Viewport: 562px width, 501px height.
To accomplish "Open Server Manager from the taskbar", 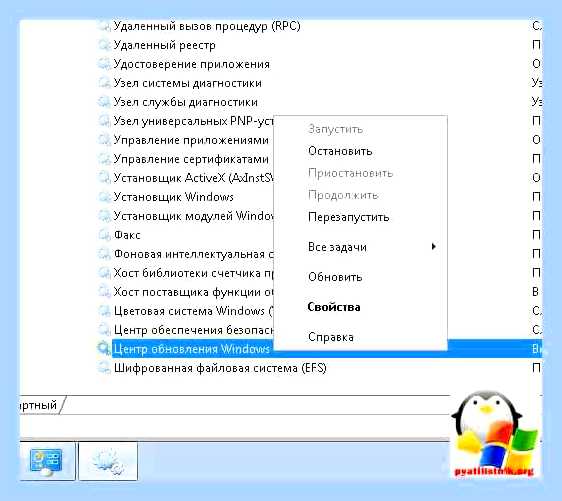I will [x=47, y=461].
